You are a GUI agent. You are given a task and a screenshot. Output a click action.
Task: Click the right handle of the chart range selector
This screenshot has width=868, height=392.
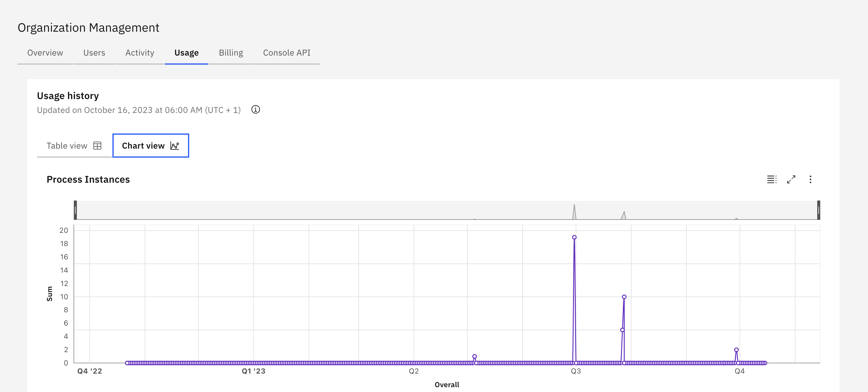(818, 210)
